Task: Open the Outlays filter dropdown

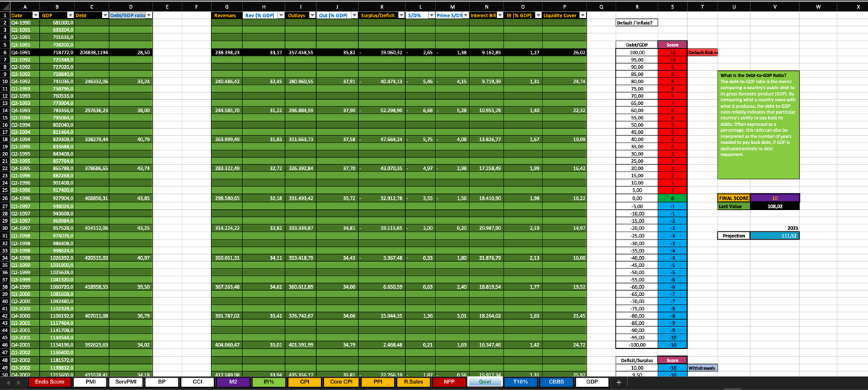Action: (x=312, y=15)
